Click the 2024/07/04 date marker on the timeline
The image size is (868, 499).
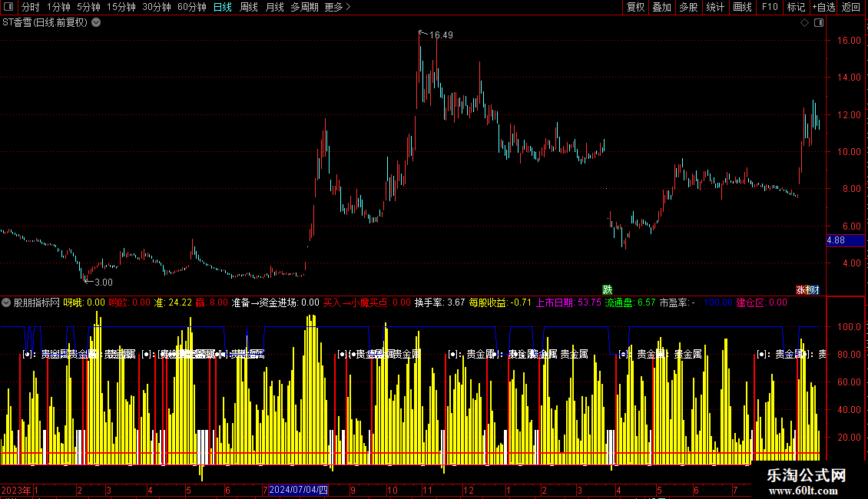(298, 490)
